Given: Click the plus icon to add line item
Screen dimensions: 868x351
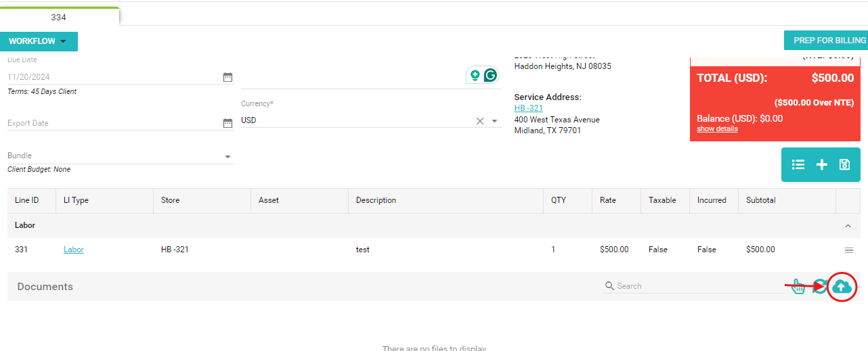Looking at the screenshot, I should click(x=821, y=164).
